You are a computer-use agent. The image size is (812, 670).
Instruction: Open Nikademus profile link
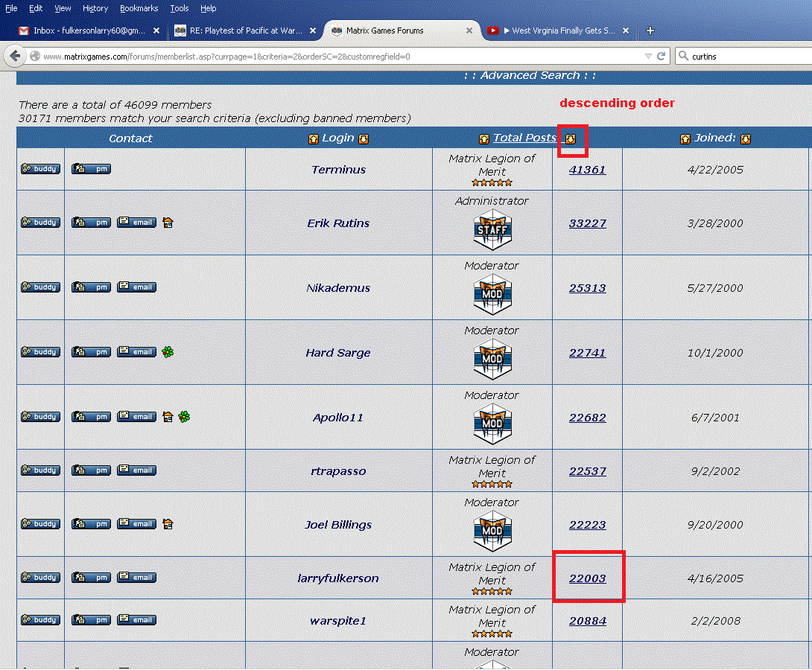[x=338, y=288]
